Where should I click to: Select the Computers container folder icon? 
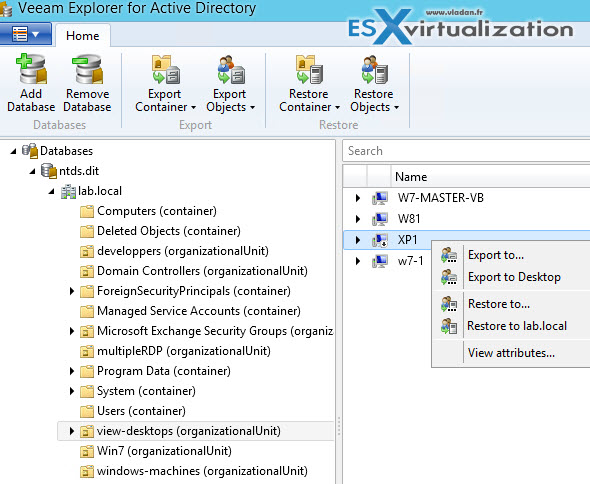[87, 211]
